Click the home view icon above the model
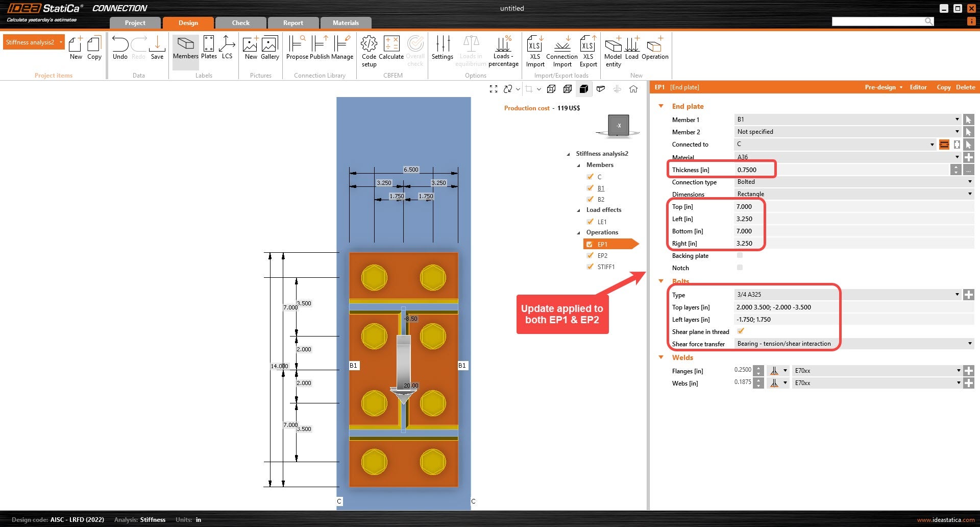This screenshot has width=980, height=527. 633,89
